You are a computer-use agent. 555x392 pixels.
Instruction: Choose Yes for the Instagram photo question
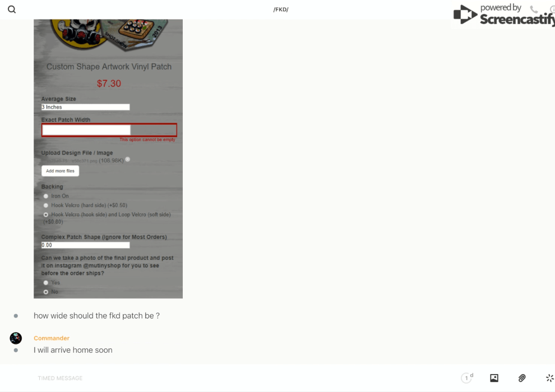coord(45,283)
